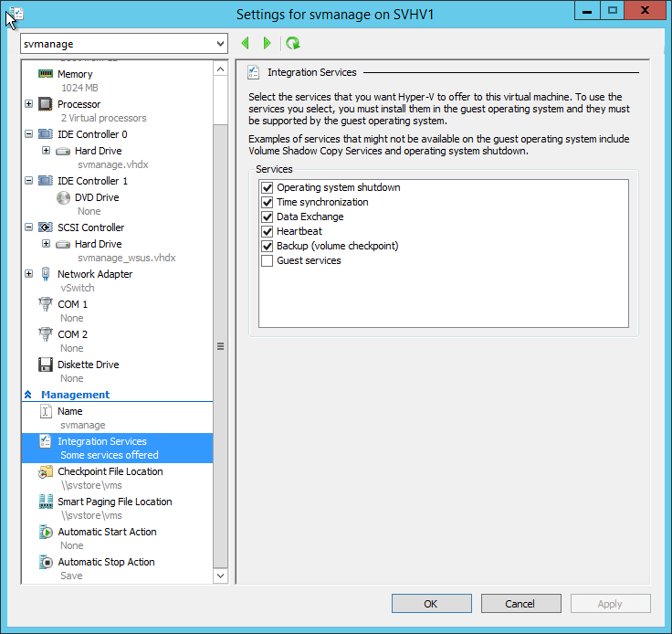The image size is (672, 634).
Task: Click the DVD Drive disc icon
Action: point(64,197)
